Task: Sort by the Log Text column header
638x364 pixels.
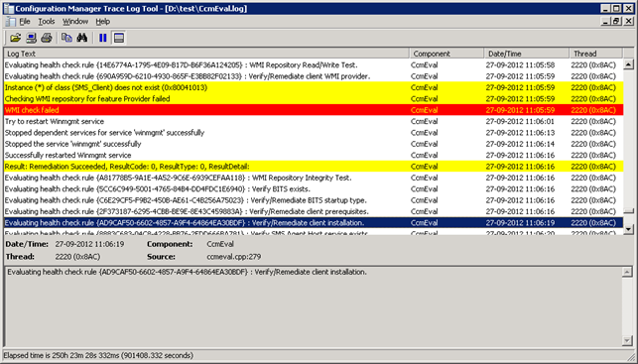Action: [x=206, y=54]
